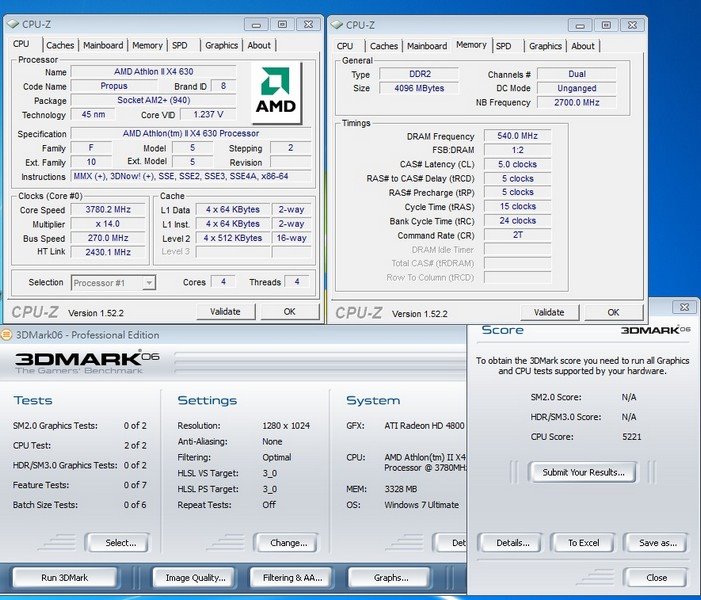Open Graphics tab in left CPU-Z window

[221, 45]
